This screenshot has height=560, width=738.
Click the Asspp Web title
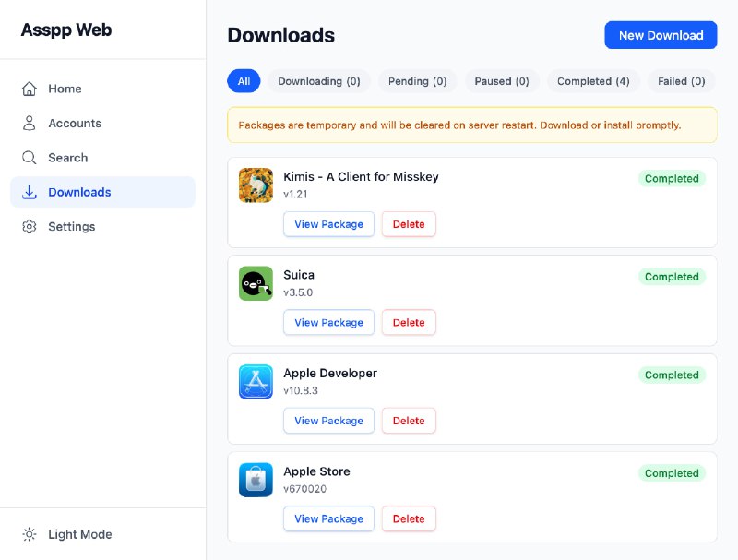click(65, 30)
